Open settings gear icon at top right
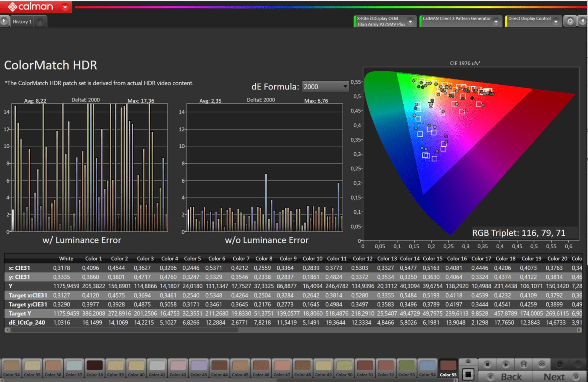 click(570, 21)
